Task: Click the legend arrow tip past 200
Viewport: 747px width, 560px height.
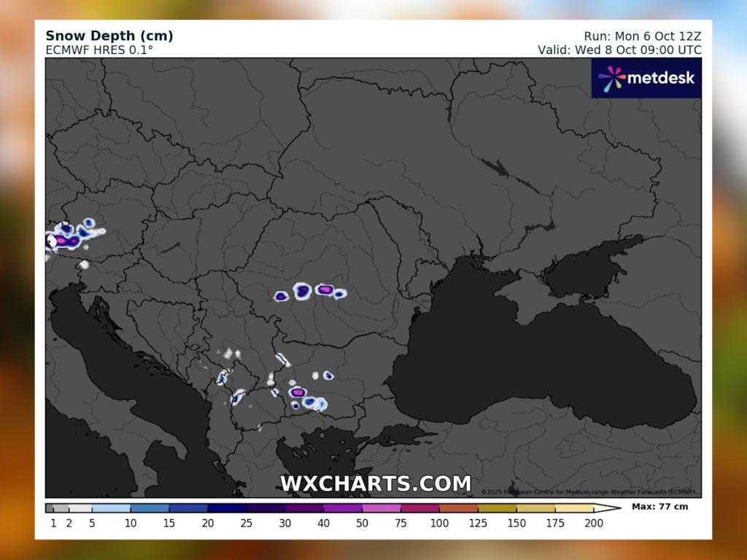Action: pyautogui.click(x=613, y=508)
